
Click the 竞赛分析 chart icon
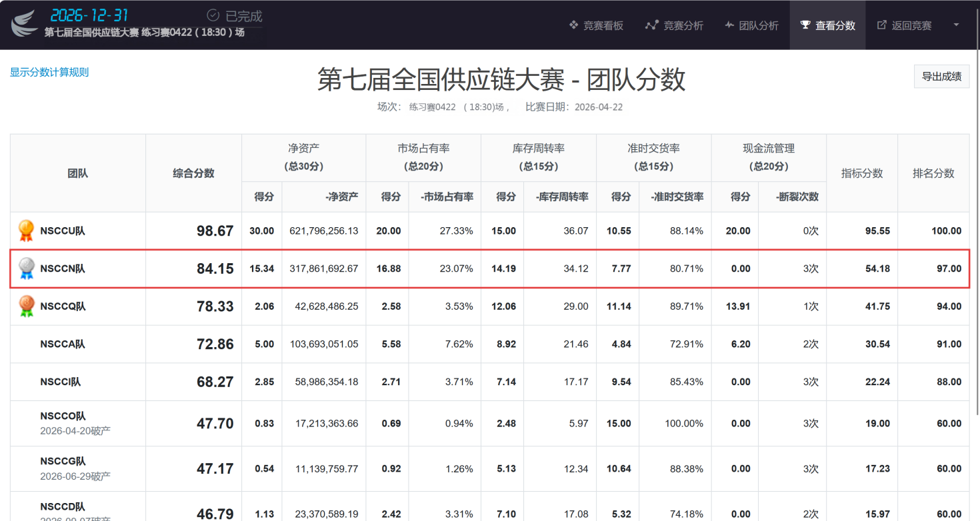click(x=651, y=25)
